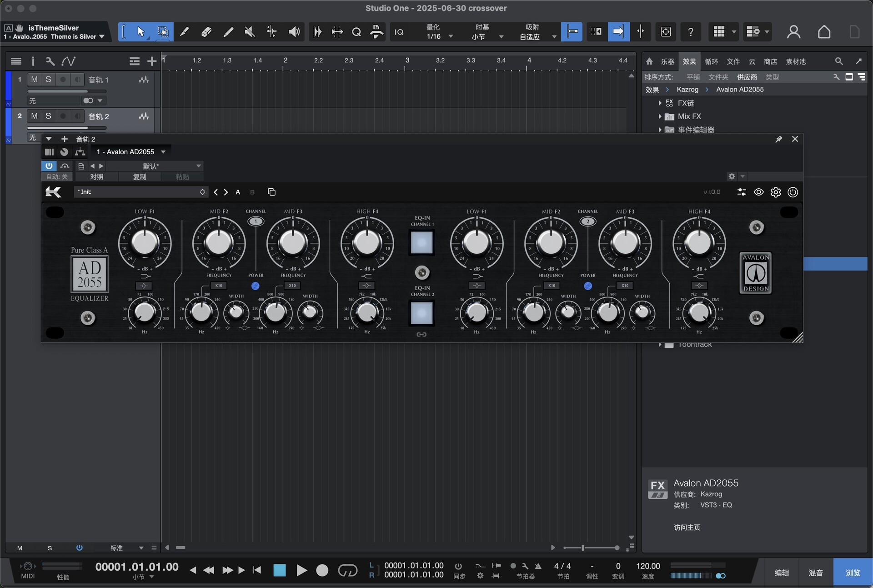873x588 pixels.
Task: Open the user account icon
Action: click(x=793, y=32)
